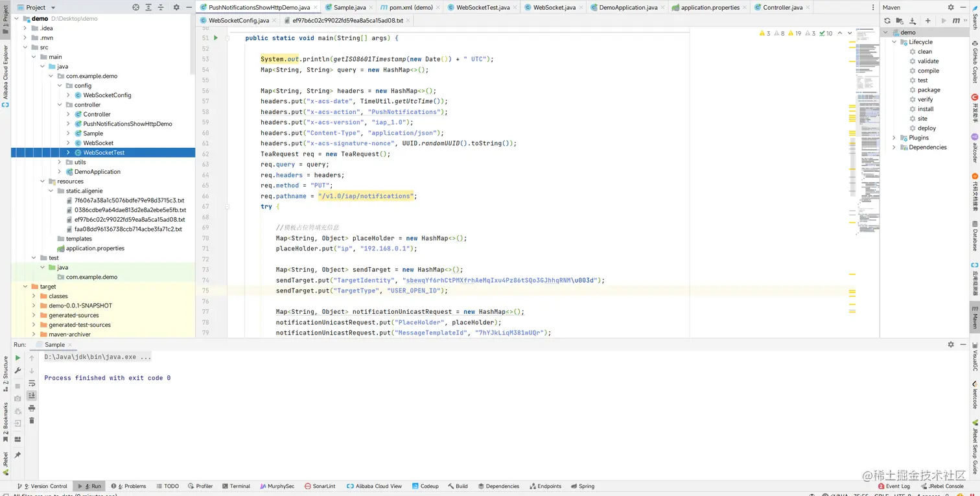Collapse the controller package
Viewport: 980px width, 496px height.
tap(60, 104)
